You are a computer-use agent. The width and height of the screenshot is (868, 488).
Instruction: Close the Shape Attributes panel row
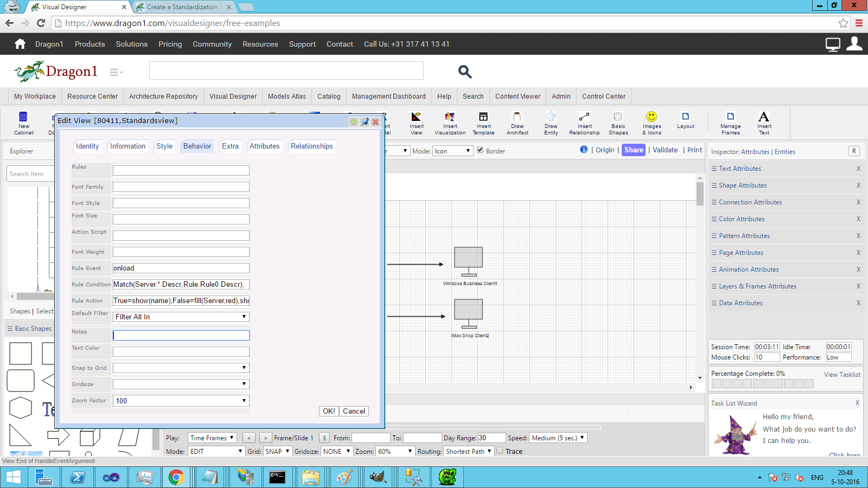click(858, 185)
